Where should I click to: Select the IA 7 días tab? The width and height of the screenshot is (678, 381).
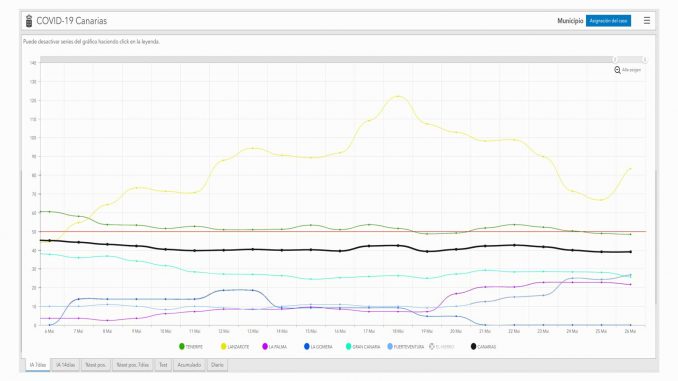(x=38, y=365)
